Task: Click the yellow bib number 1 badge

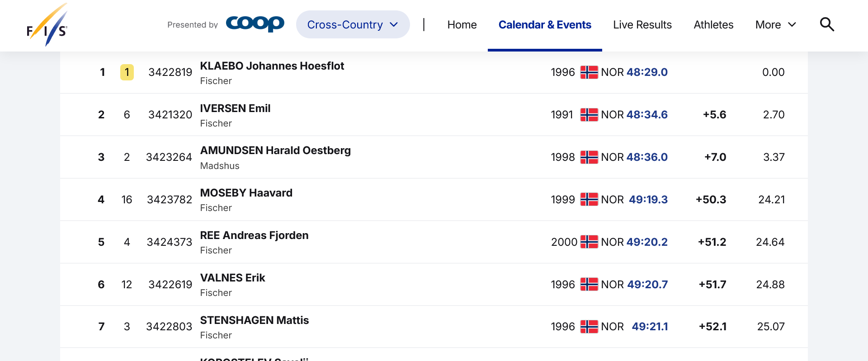Action: pyautogui.click(x=127, y=72)
